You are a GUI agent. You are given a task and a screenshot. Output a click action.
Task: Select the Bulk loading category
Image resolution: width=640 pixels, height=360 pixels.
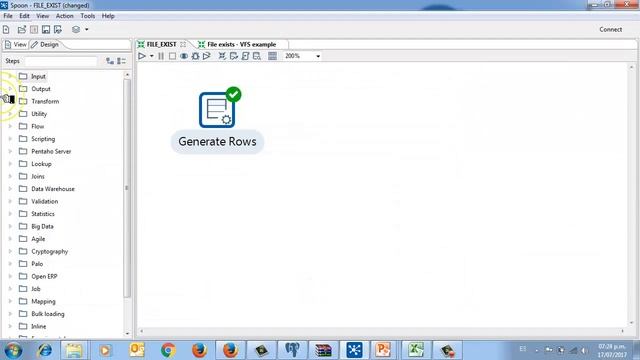click(x=48, y=314)
